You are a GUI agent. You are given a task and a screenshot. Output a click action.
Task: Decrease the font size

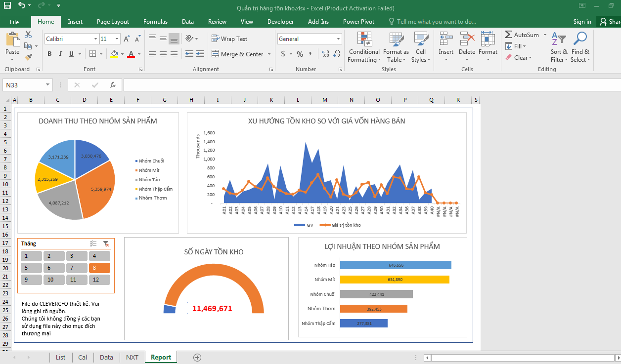138,39
